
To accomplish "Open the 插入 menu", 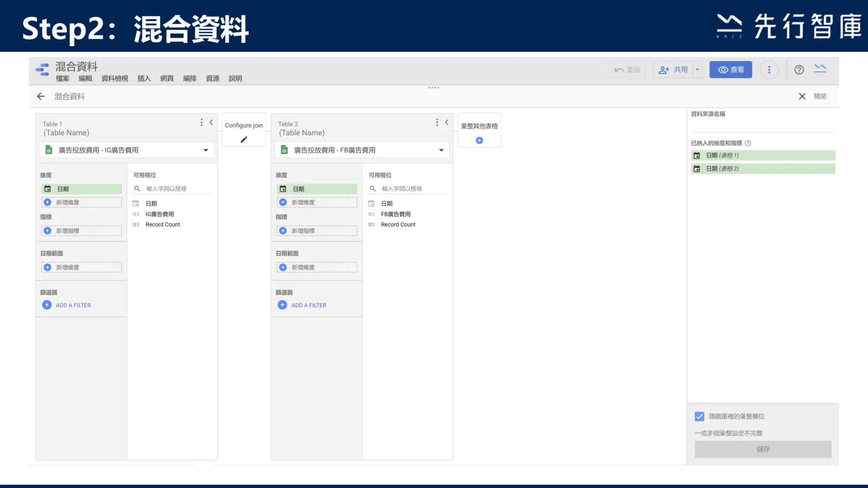I will (x=144, y=79).
